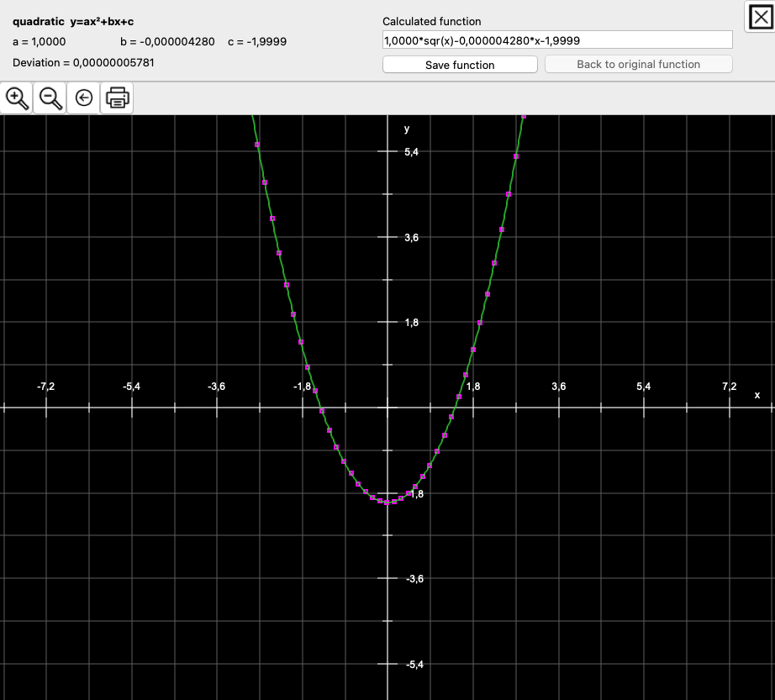
Task: Click the quadratic y=ax²+bx+c formula label
Action: point(73,21)
